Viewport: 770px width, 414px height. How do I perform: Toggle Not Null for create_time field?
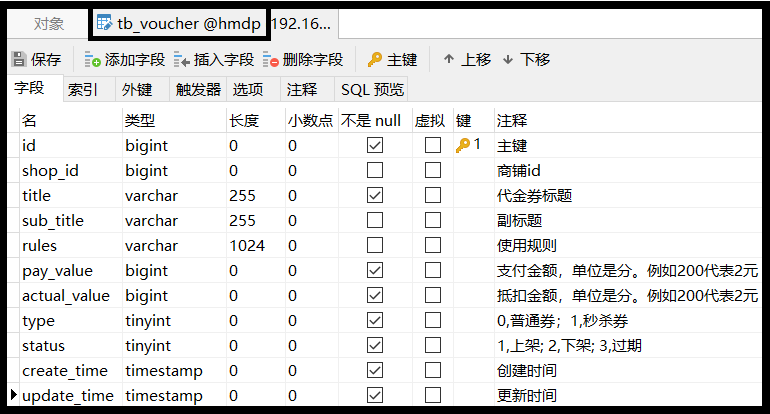point(375,370)
